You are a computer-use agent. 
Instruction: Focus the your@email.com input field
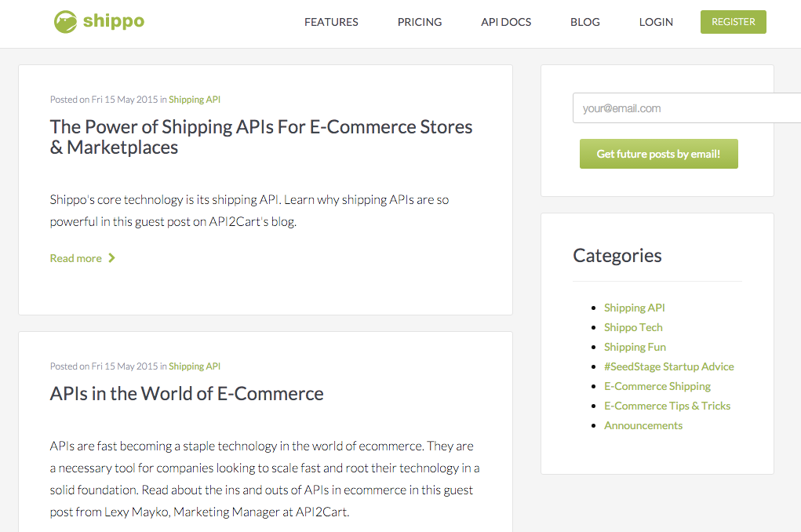point(686,107)
